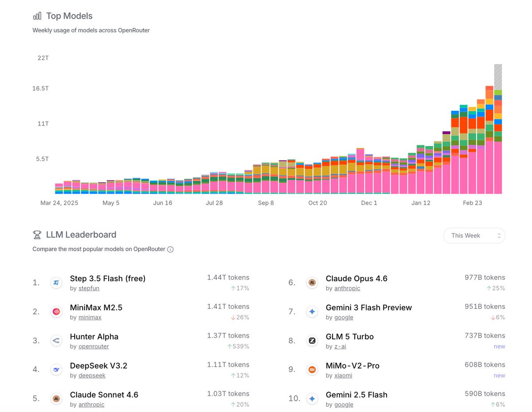Follow the openrouter author link
The height and width of the screenshot is (412, 532).
[x=94, y=346]
